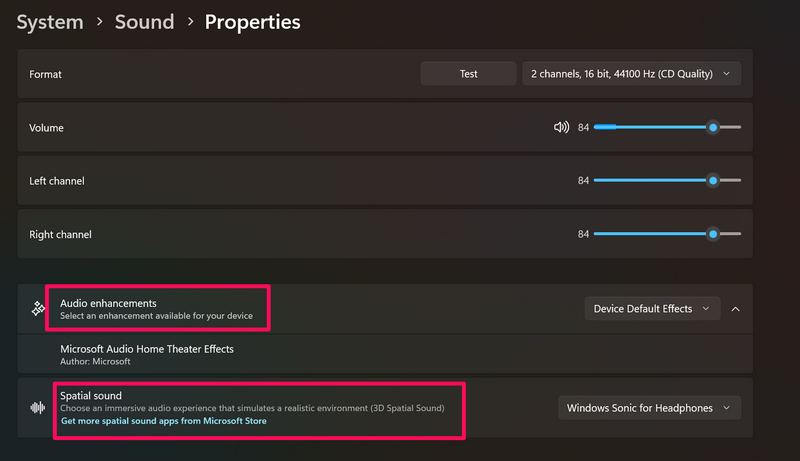Navigate to Sound in the breadcrumb
Image resolution: width=800 pixels, height=461 pixels.
(144, 21)
